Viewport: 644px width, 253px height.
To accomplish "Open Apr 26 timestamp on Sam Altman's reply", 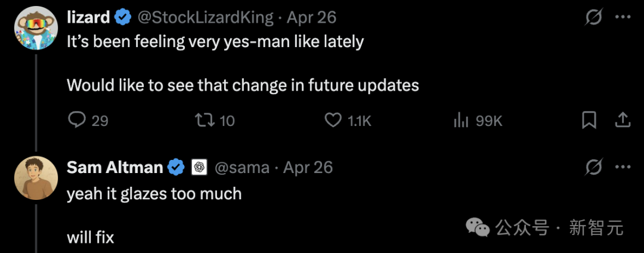I will 308,167.
